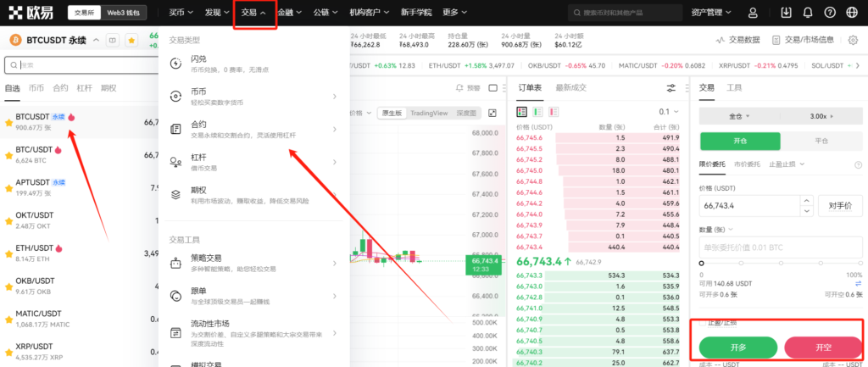Switch to 开仓 open position mode

click(x=740, y=142)
